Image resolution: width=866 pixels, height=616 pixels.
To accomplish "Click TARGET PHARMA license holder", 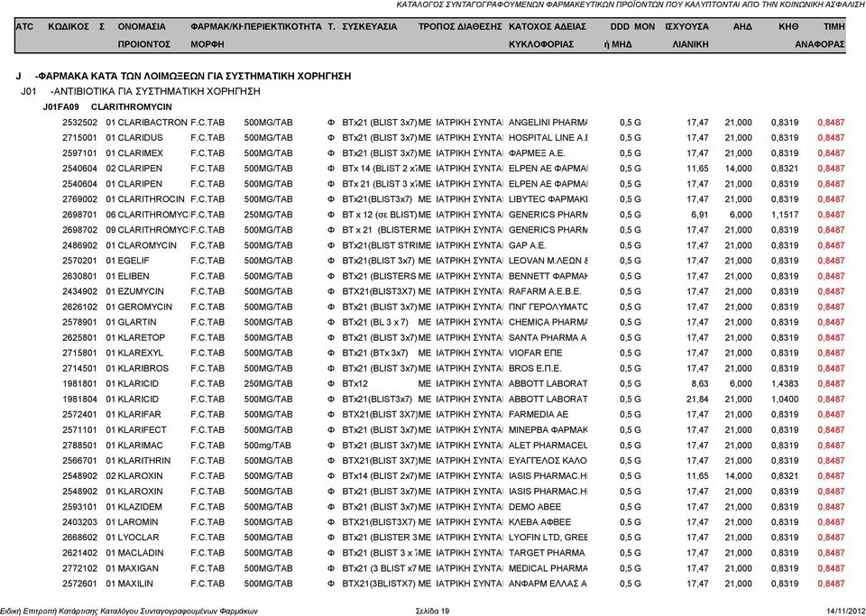I will pyautogui.click(x=547, y=553).
